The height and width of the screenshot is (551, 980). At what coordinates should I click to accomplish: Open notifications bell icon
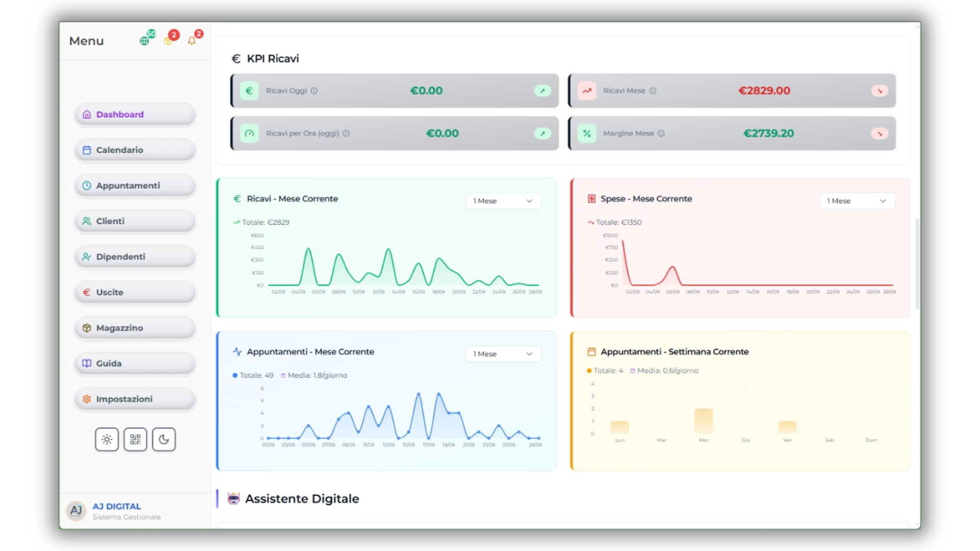coord(192,41)
